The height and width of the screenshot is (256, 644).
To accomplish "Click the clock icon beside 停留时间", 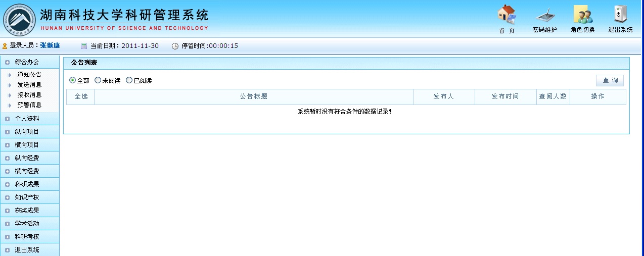I will click(x=175, y=46).
